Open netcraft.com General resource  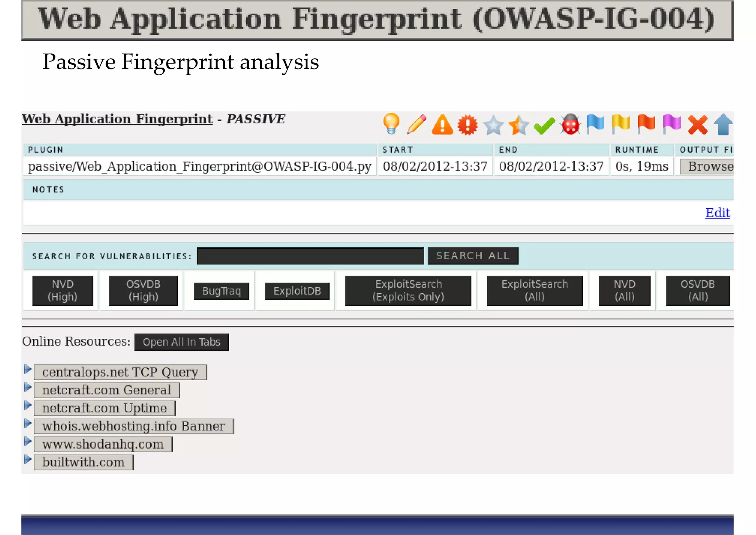tap(107, 390)
